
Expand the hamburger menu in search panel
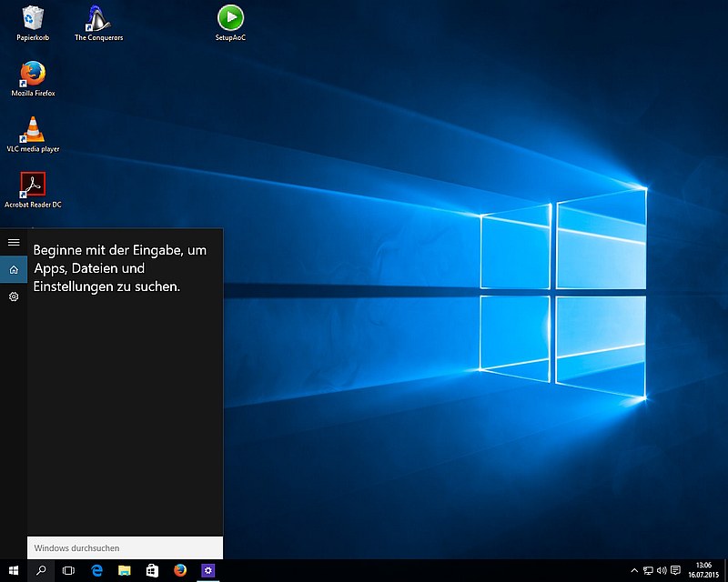(x=14, y=242)
